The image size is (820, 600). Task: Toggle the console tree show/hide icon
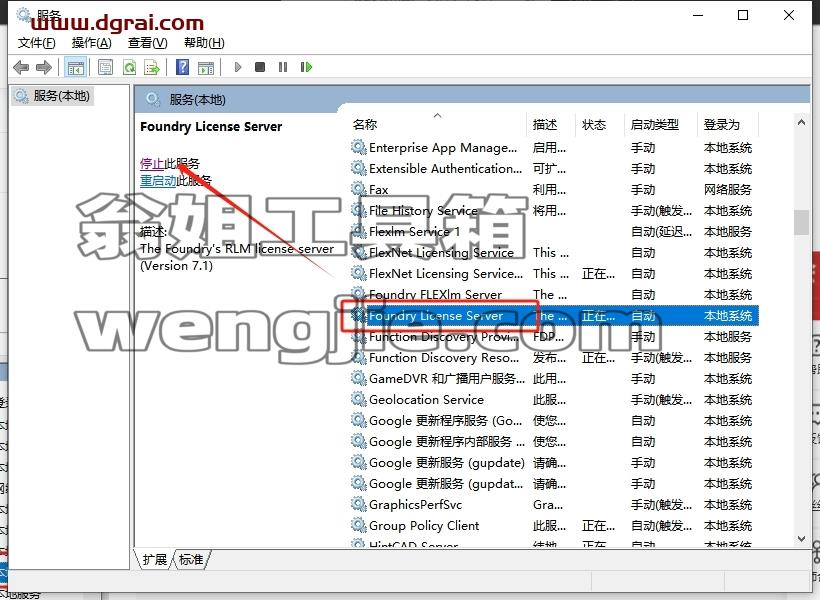75,67
